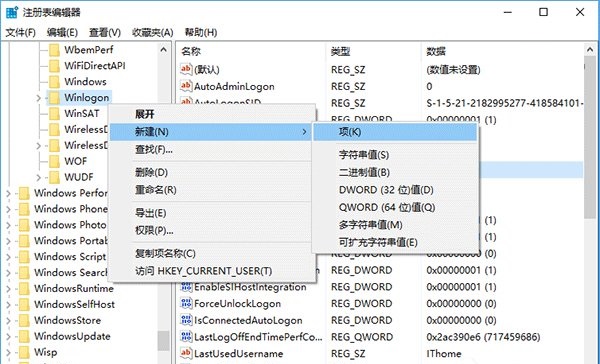
Task: Expand the Winlogon tree node arrow
Action: point(38,98)
